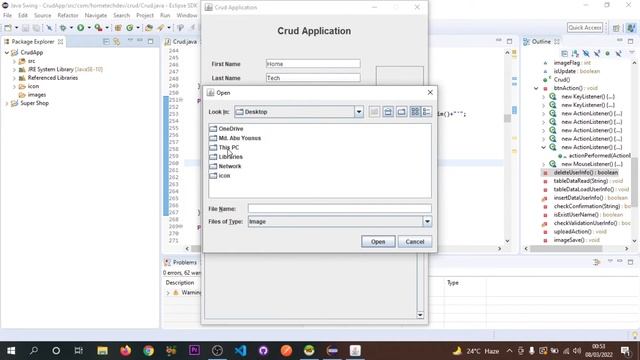Click First Name field in Crud Application
Viewport: 640px width, 360px height.
click(x=313, y=64)
